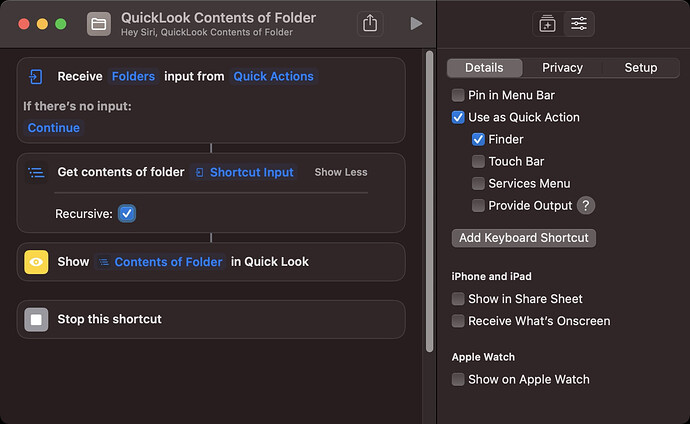
Task: Collapse options with Show Less
Action: 341,172
